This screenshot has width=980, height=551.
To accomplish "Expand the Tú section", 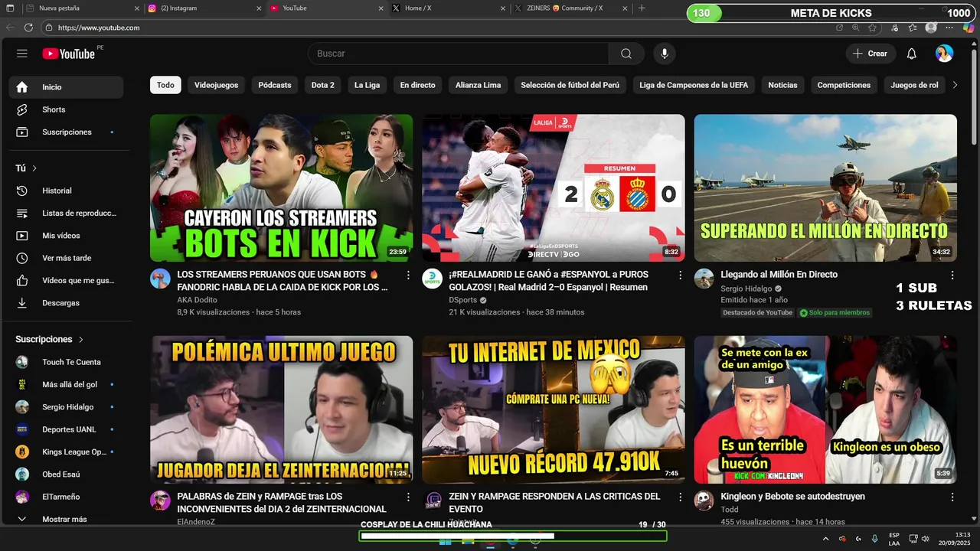I will [x=27, y=168].
